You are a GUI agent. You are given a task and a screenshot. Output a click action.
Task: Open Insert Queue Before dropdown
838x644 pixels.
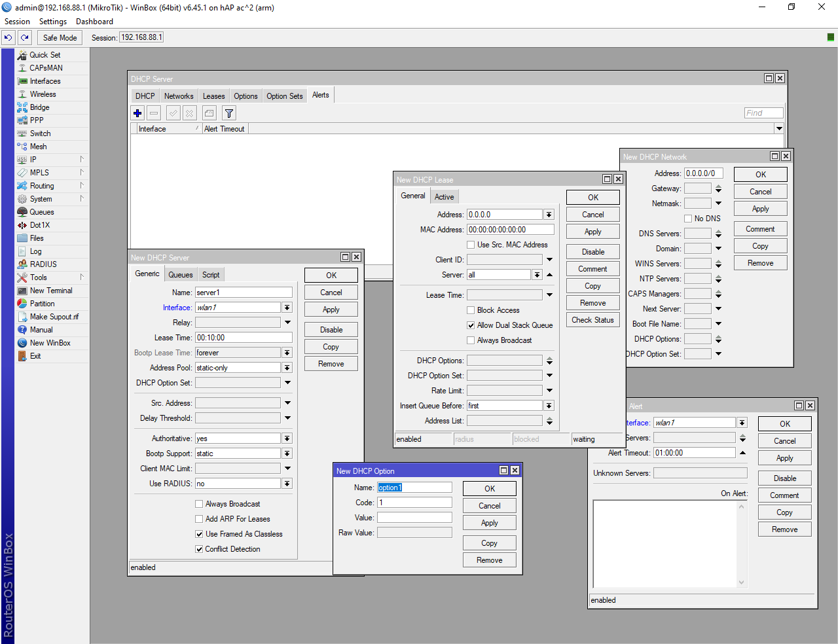(549, 406)
